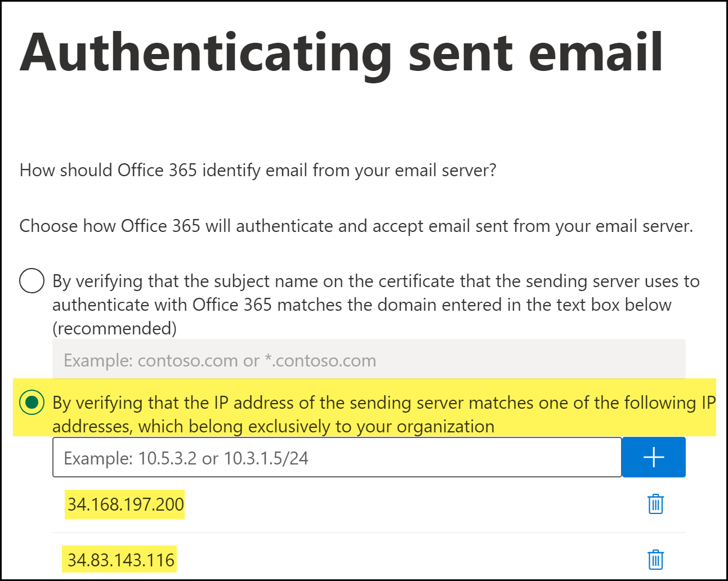Delete the 34.168.197.200 IP address entry
This screenshot has width=728, height=581.
pyautogui.click(x=655, y=504)
